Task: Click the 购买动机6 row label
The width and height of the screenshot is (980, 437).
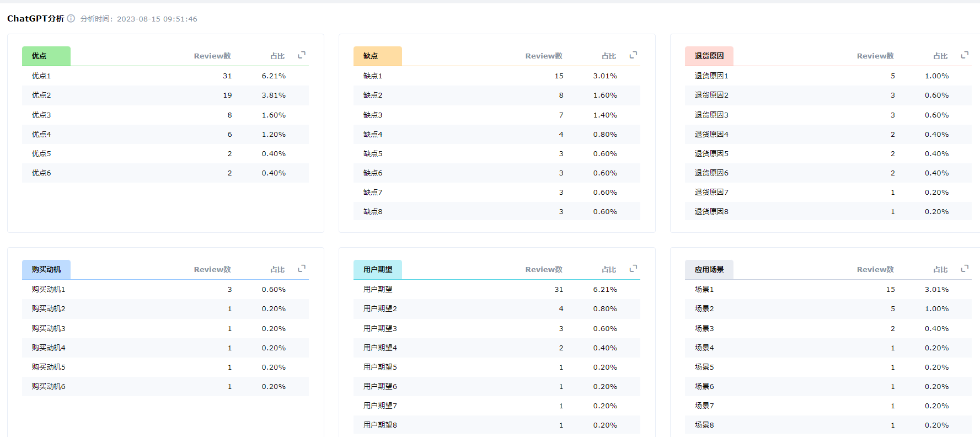Action: point(49,387)
